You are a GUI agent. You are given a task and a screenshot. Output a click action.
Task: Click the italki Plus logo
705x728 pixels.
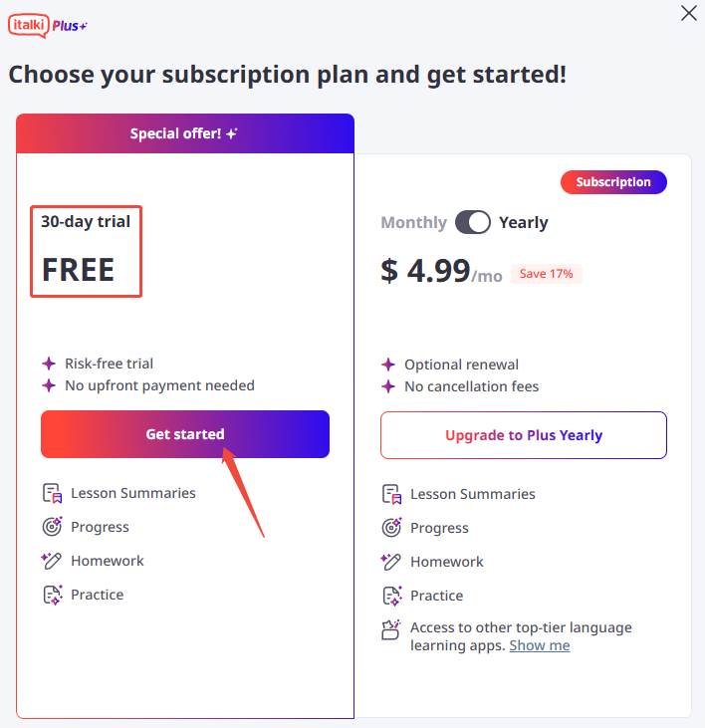point(48,26)
